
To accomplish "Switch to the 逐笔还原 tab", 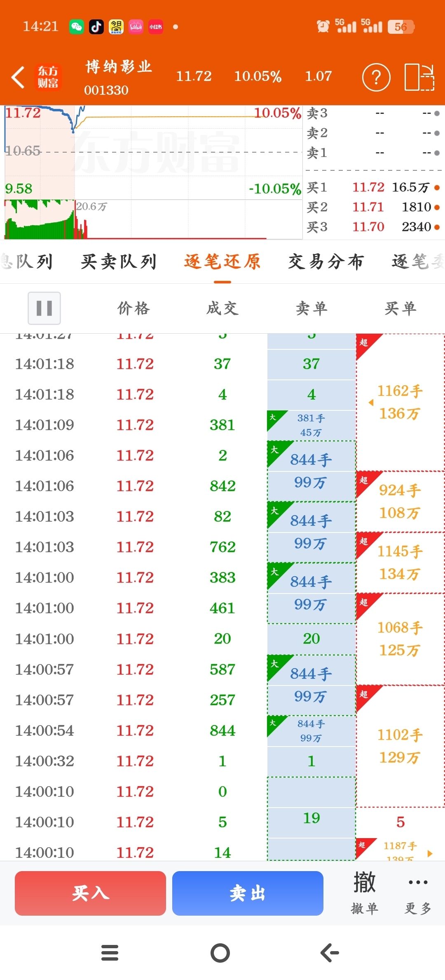I will (222, 261).
